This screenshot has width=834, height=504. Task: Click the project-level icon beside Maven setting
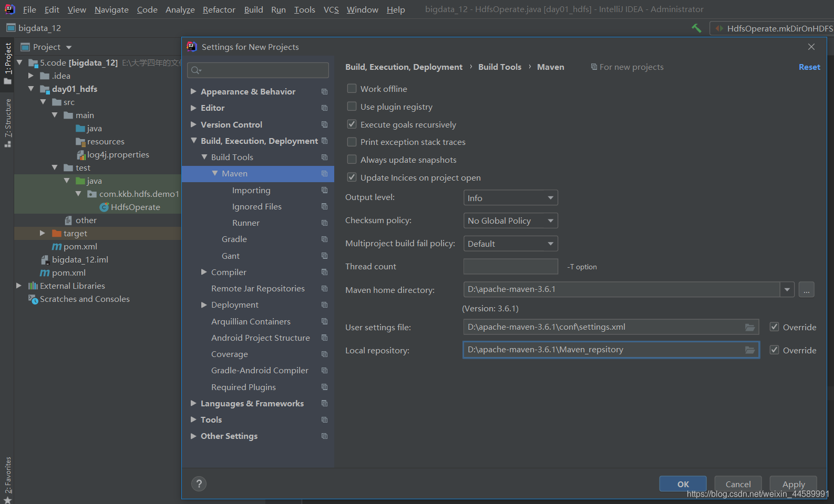[324, 174]
